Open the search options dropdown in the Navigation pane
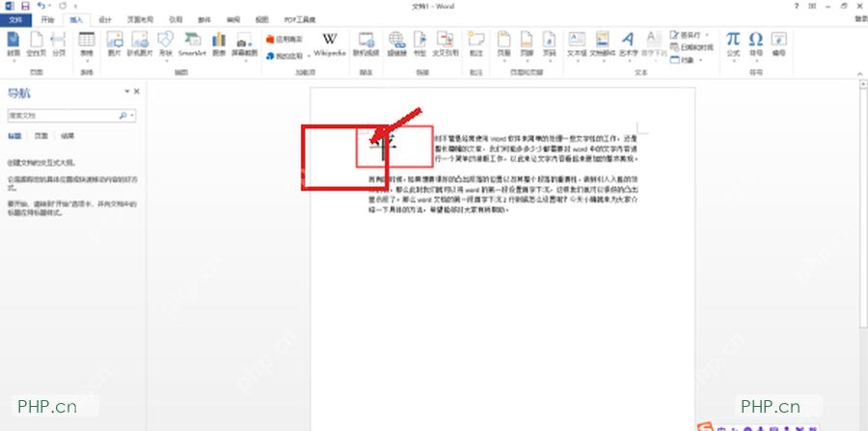The height and width of the screenshot is (431, 868). (132, 116)
